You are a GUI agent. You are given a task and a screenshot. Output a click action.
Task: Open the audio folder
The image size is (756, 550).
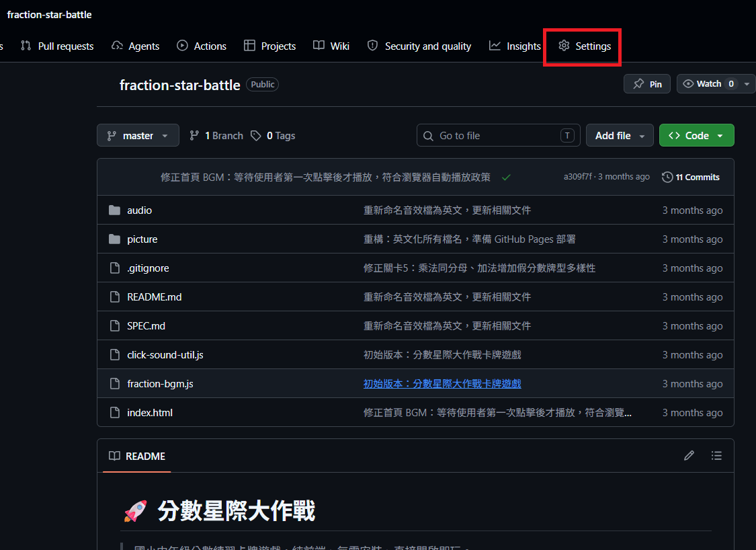click(139, 210)
